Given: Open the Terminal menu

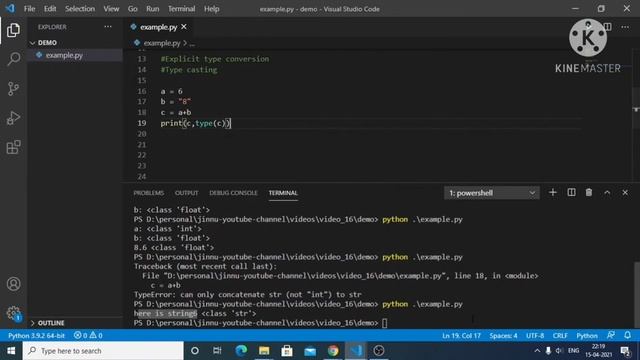Looking at the screenshot, I should tap(181, 9).
